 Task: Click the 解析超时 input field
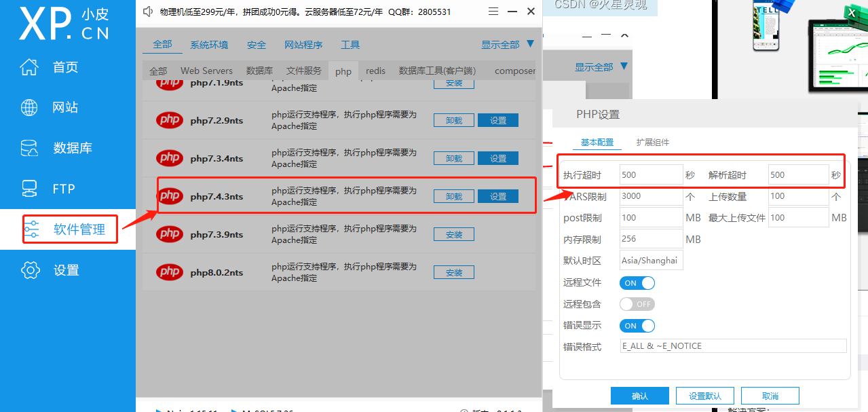click(798, 174)
